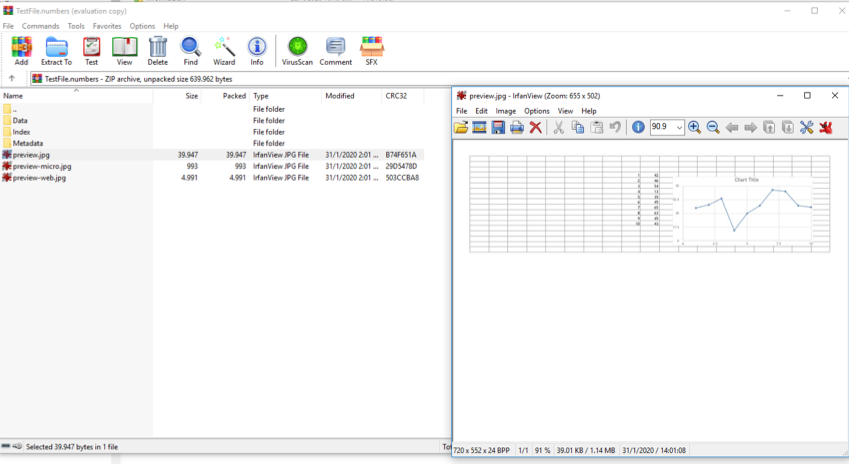
Task: Go to previous image in IrfanView
Action: (x=732, y=128)
